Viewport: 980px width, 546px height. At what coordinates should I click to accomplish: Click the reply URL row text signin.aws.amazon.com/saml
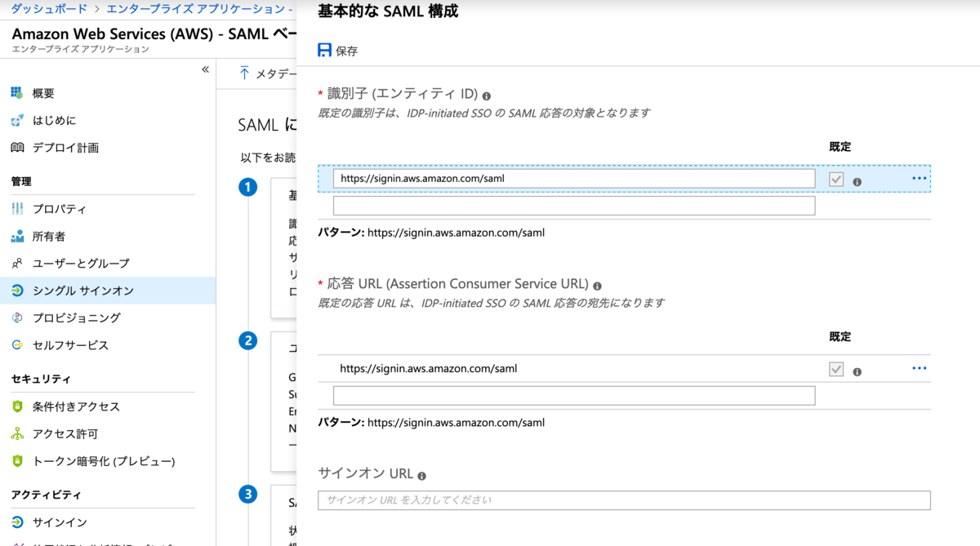[429, 368]
